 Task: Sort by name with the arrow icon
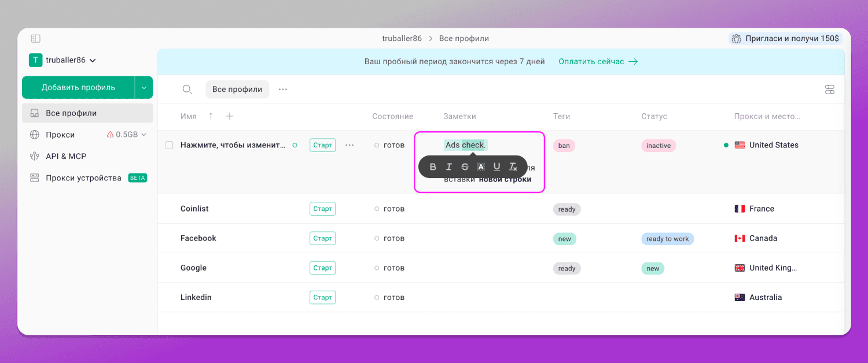tap(211, 116)
